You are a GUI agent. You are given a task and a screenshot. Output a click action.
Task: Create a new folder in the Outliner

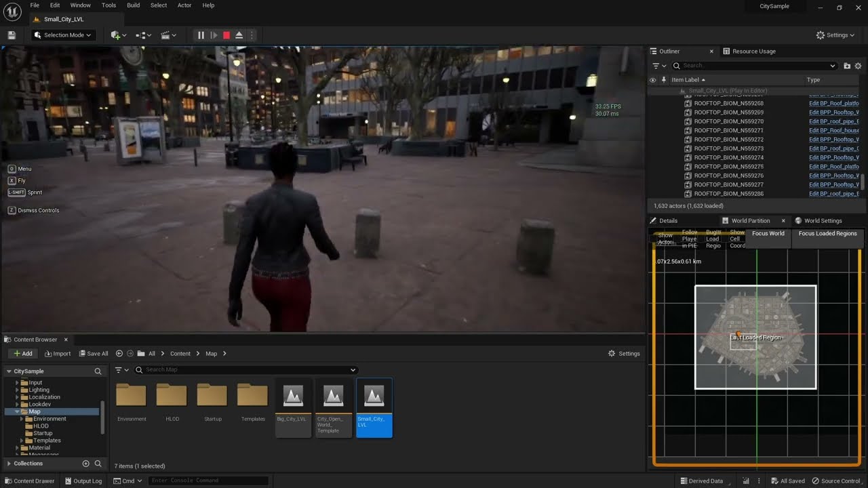click(x=847, y=66)
